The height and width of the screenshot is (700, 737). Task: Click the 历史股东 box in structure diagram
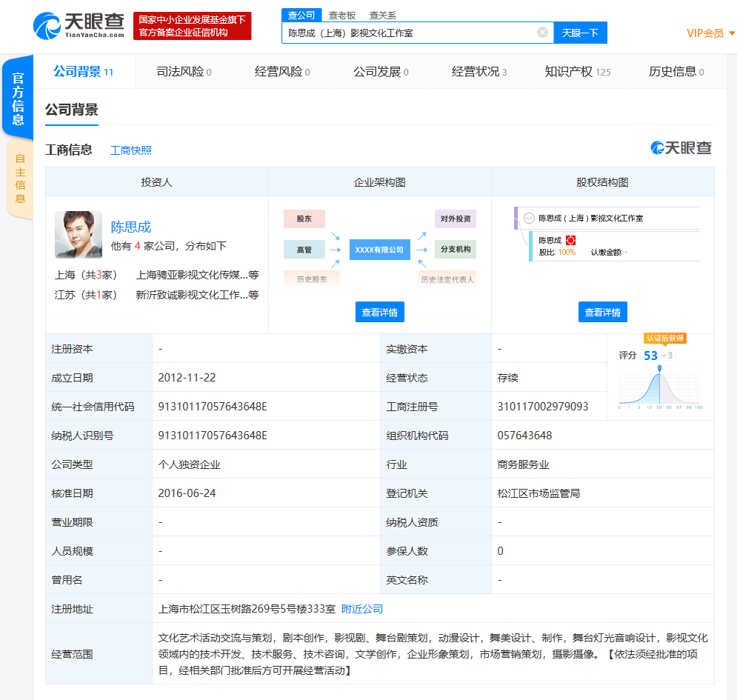click(312, 279)
